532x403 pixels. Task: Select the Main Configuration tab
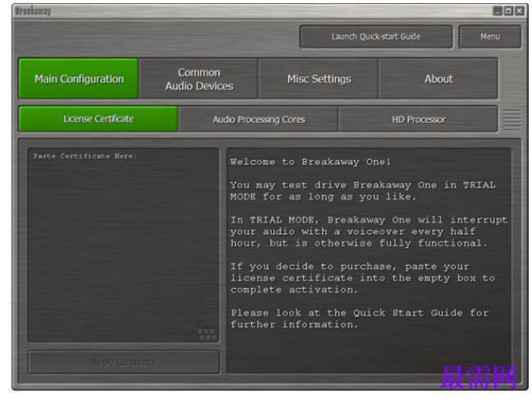click(x=79, y=79)
